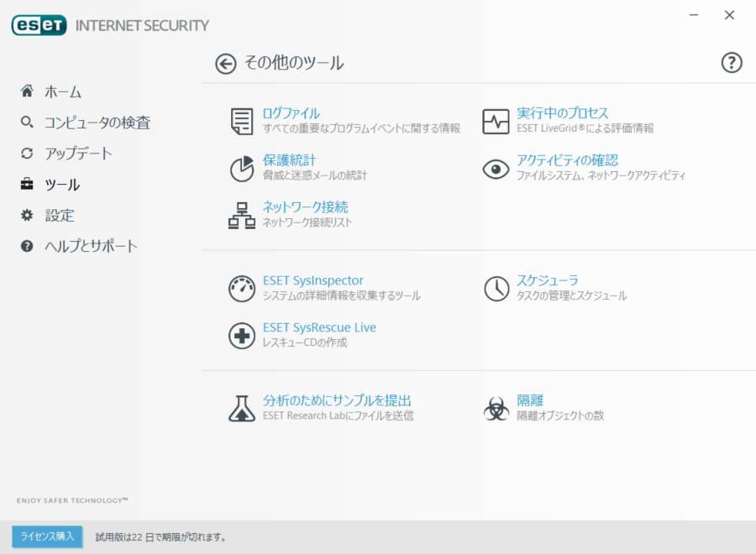This screenshot has width=756, height=554.
Task: Click the スケジューラ clock icon
Action: click(x=496, y=289)
